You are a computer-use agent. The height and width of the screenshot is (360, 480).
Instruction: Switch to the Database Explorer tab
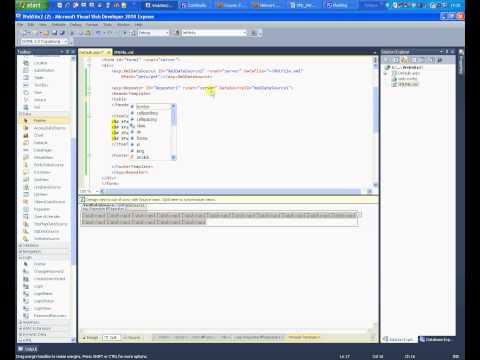click(435, 339)
